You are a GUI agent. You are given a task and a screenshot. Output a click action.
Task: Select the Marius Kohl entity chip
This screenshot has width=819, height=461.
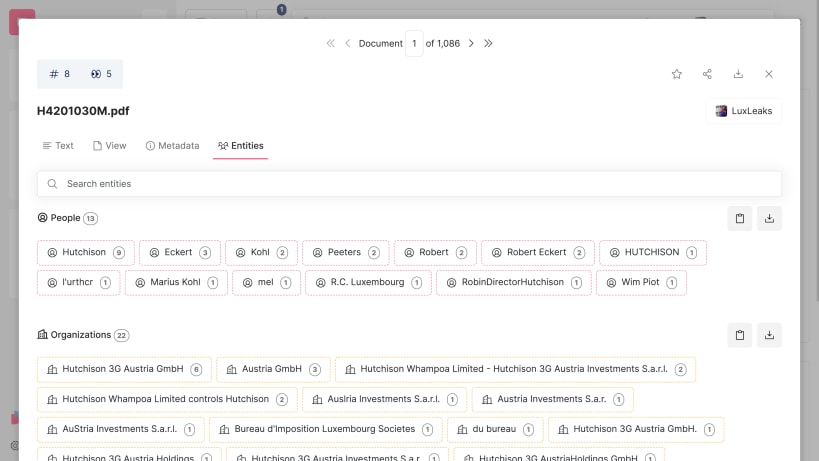click(177, 282)
